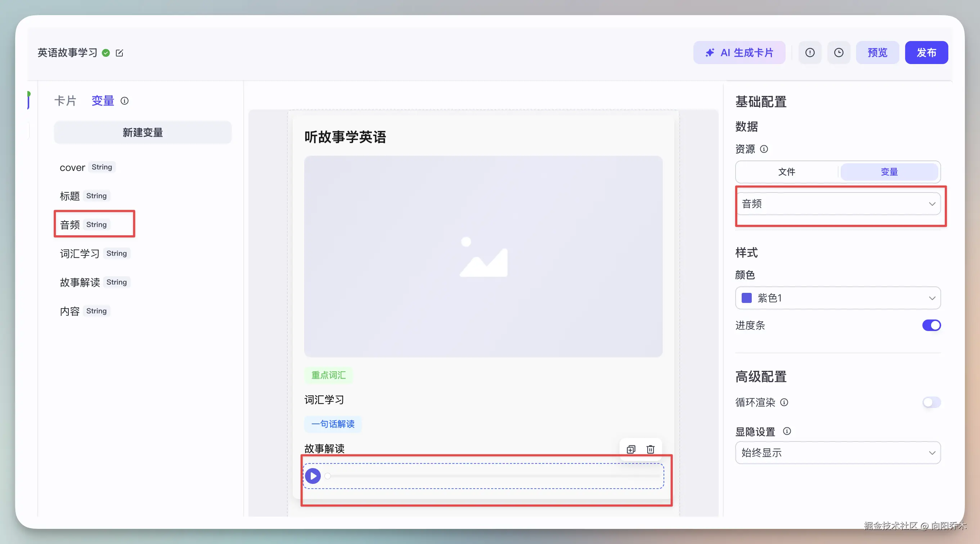Duplicate the audio component via copy icon
The height and width of the screenshot is (544, 980).
click(631, 449)
